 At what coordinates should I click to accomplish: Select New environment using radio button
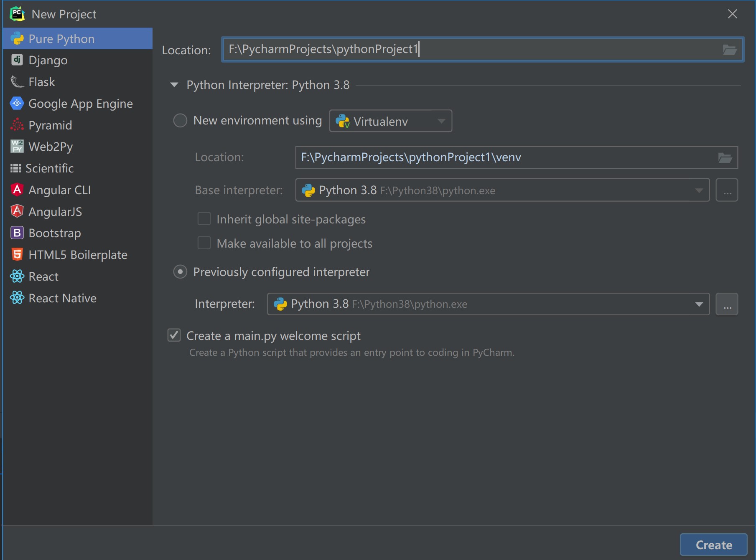(x=180, y=121)
